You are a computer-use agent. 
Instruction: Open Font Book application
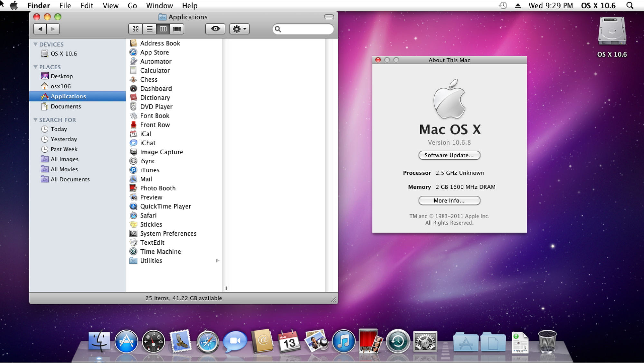point(155,116)
